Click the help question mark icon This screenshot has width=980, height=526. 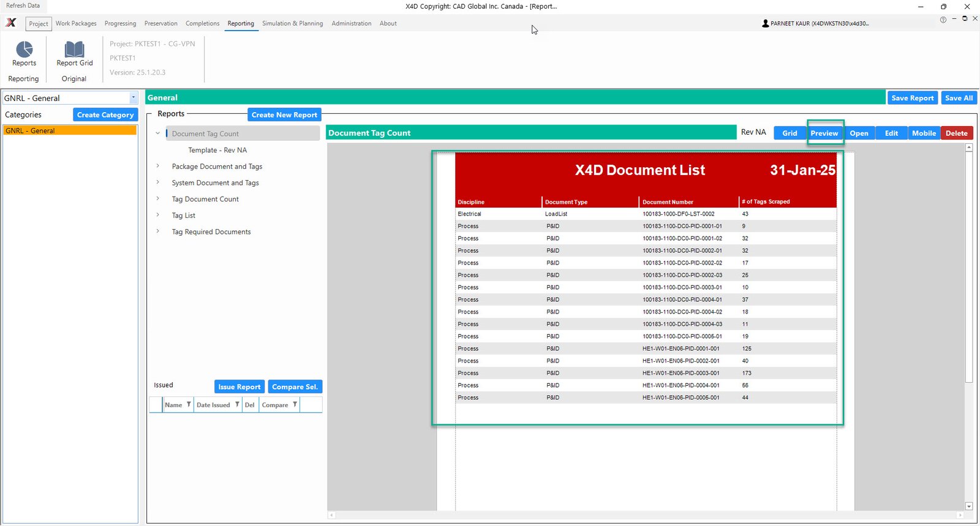(x=943, y=20)
